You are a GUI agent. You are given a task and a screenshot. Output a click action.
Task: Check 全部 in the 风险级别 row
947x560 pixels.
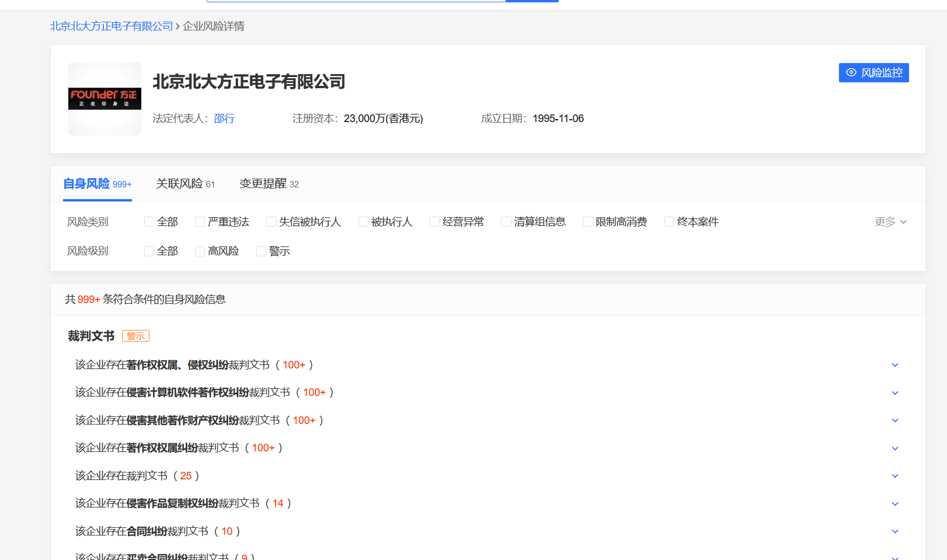pos(149,251)
